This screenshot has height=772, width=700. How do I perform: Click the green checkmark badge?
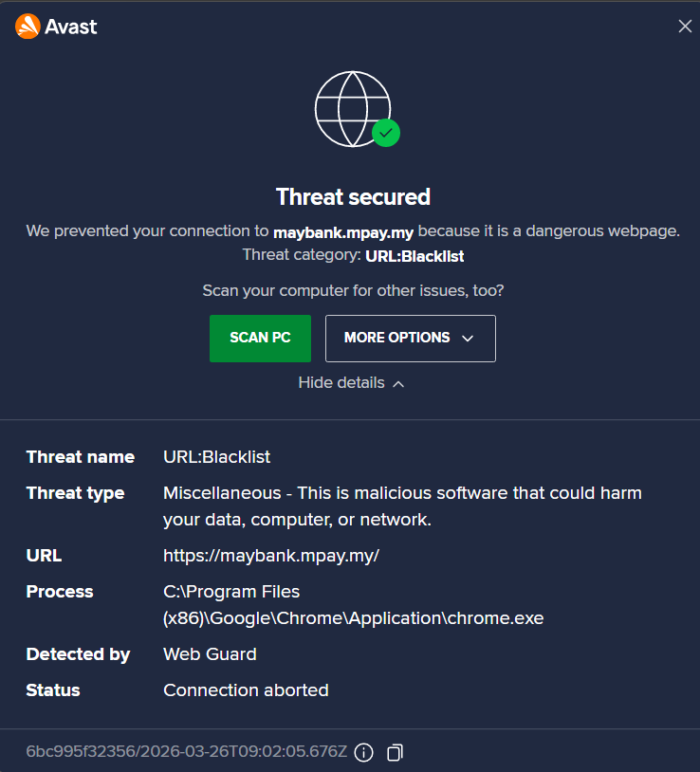click(x=385, y=133)
